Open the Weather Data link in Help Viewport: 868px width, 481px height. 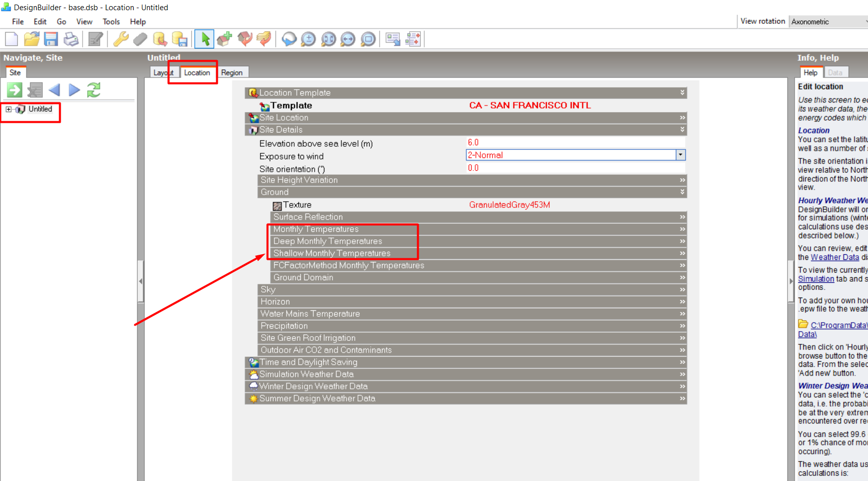835,257
